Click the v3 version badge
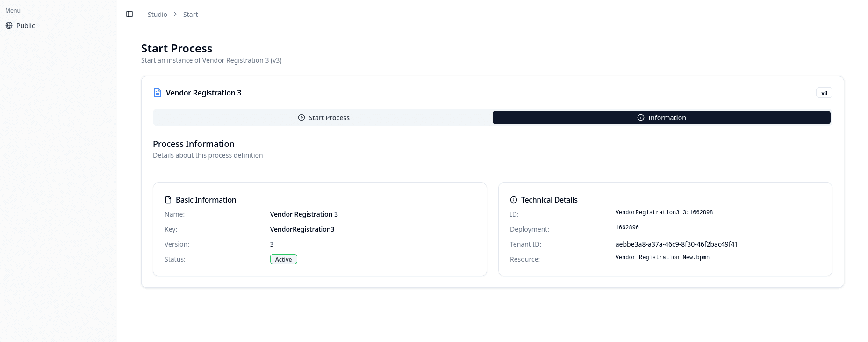 (x=824, y=93)
